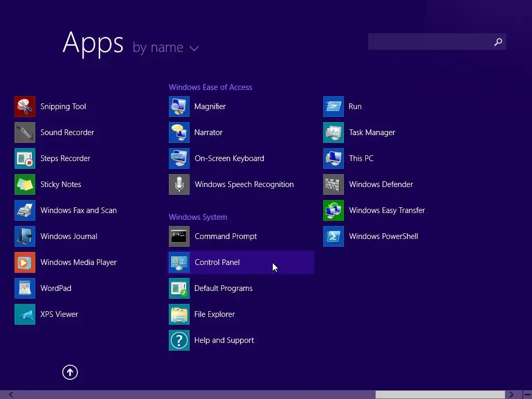The height and width of the screenshot is (399, 532).
Task: Select the 'Snipping Tool' label
Action: [x=63, y=107]
